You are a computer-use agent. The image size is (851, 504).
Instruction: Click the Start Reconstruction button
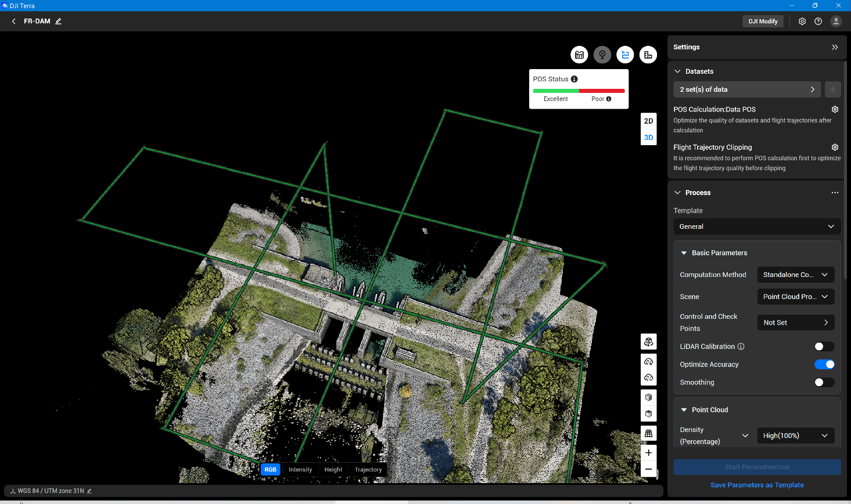click(756, 466)
